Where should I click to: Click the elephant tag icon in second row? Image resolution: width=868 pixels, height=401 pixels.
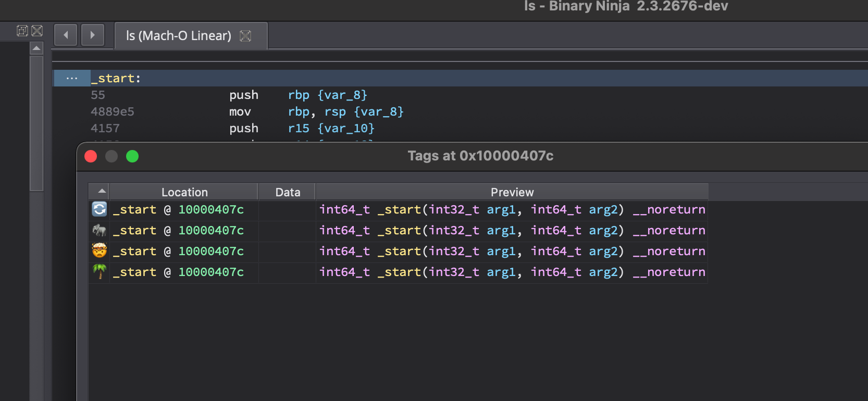coord(100,230)
